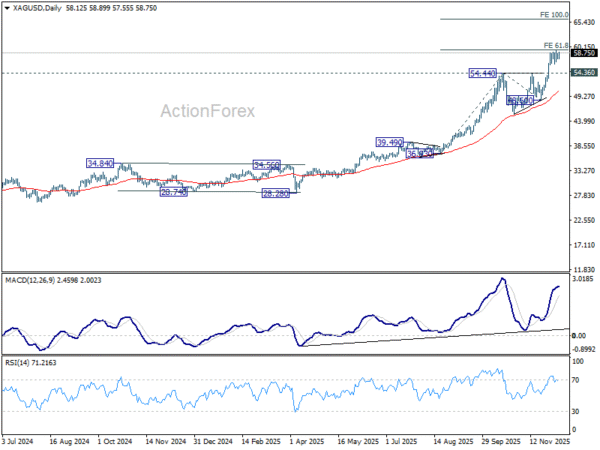This screenshot has height=450, width=600.
Task: Select the 39.490 price label
Action: click(390, 142)
